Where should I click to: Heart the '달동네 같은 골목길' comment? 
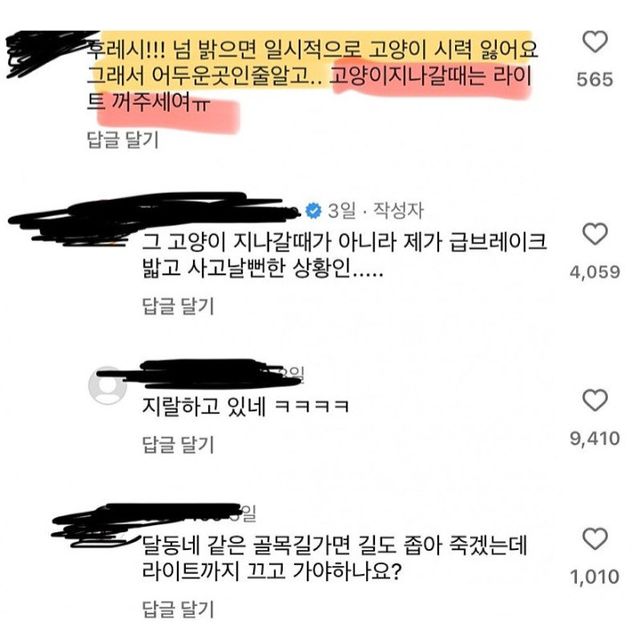(595, 539)
